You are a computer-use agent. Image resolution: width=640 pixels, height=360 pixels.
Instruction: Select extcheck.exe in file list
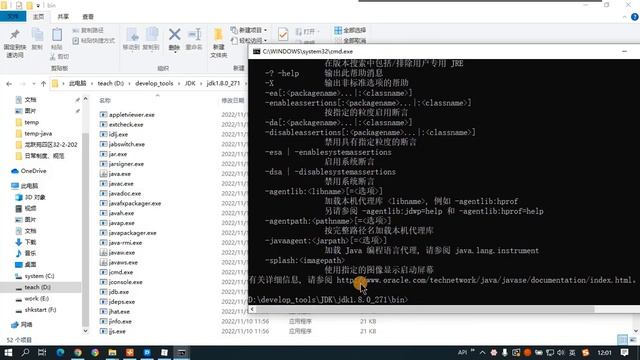click(x=126, y=124)
